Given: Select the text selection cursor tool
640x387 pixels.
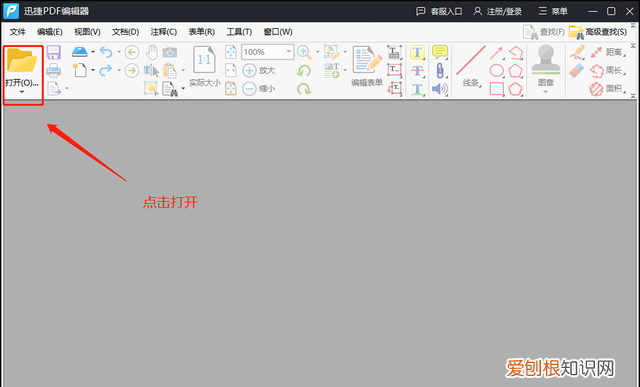Looking at the screenshot, I should 151,70.
